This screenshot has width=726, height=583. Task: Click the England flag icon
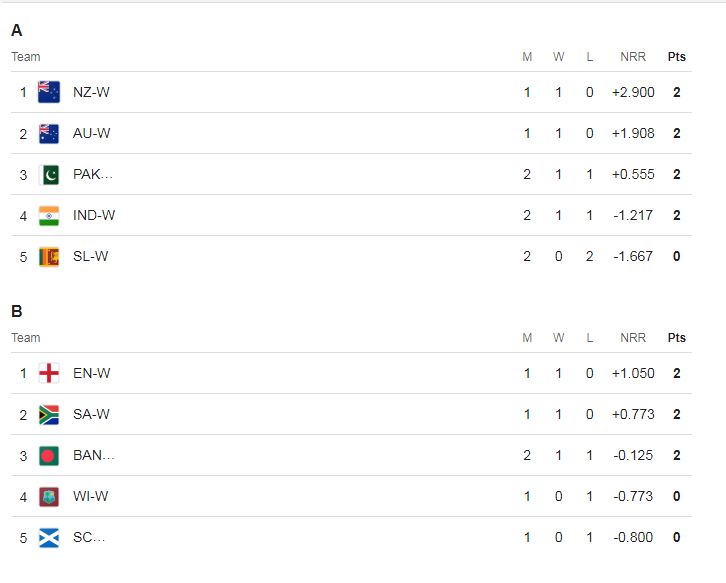[49, 373]
